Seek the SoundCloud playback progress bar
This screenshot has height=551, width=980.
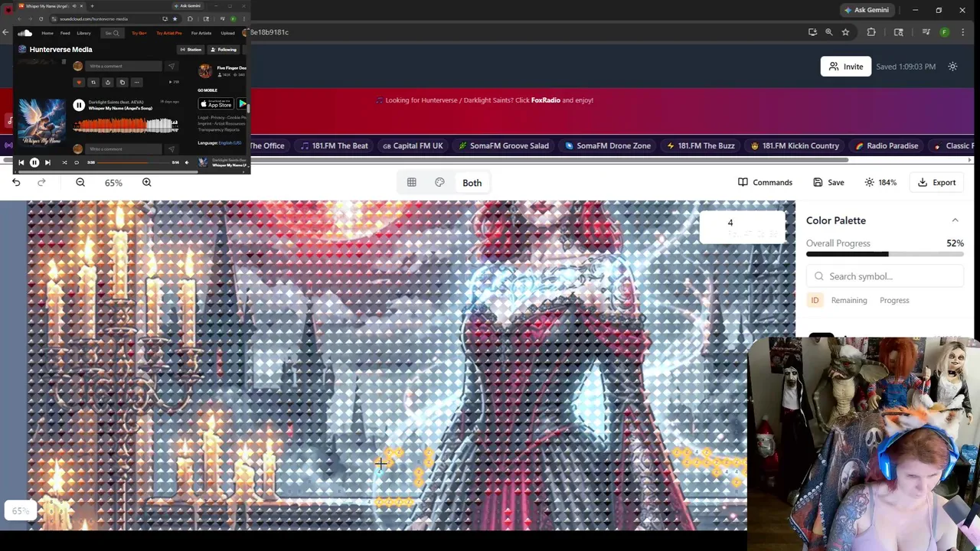(133, 162)
